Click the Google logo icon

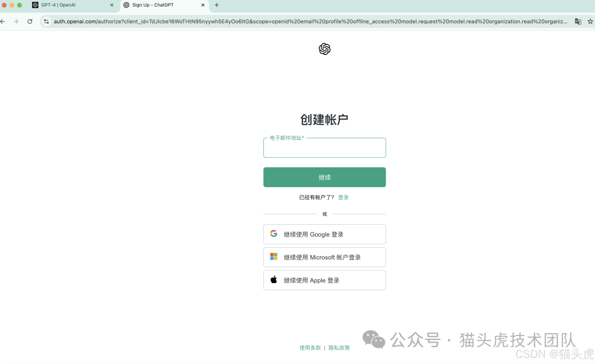click(x=274, y=233)
